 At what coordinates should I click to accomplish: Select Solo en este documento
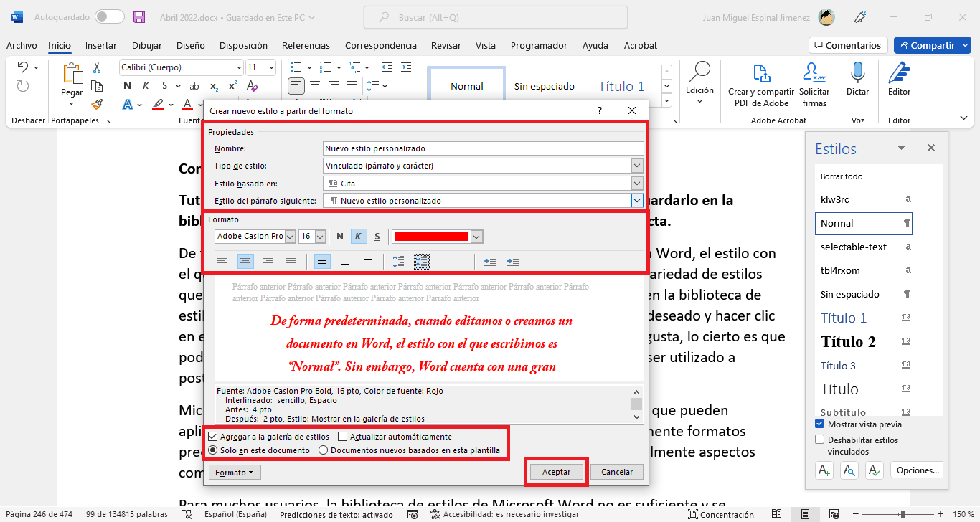(x=213, y=450)
